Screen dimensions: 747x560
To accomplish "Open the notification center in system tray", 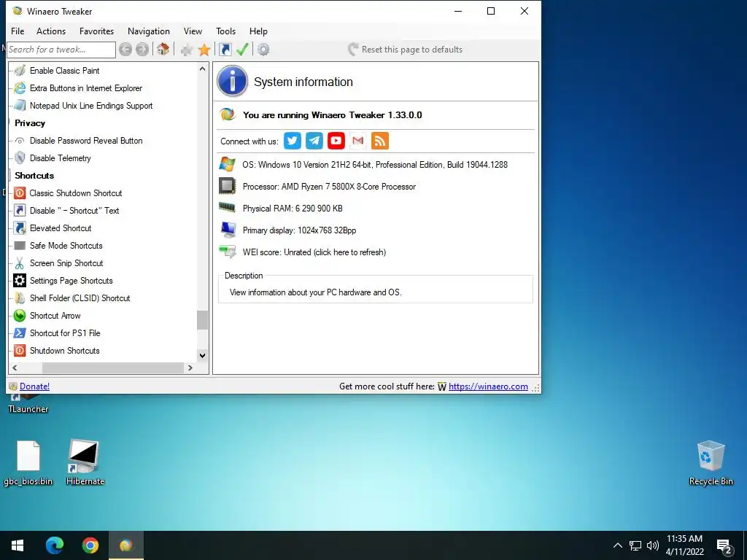I will coord(724,545).
